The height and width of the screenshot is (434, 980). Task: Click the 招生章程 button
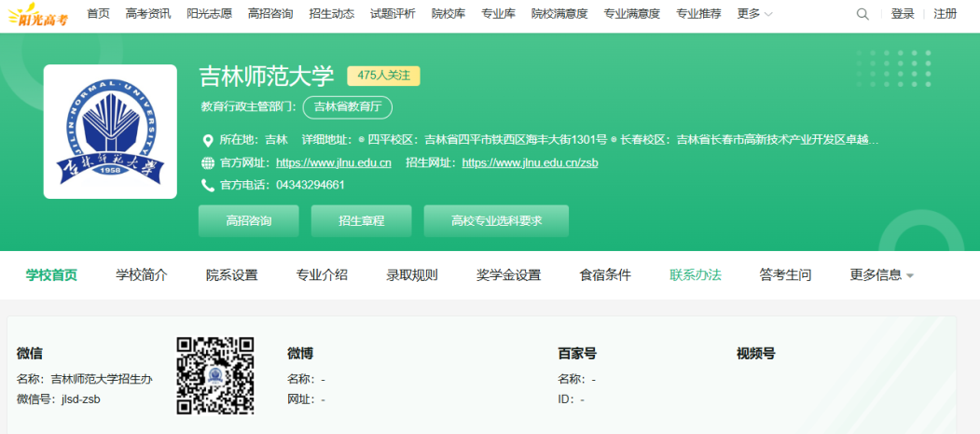361,221
